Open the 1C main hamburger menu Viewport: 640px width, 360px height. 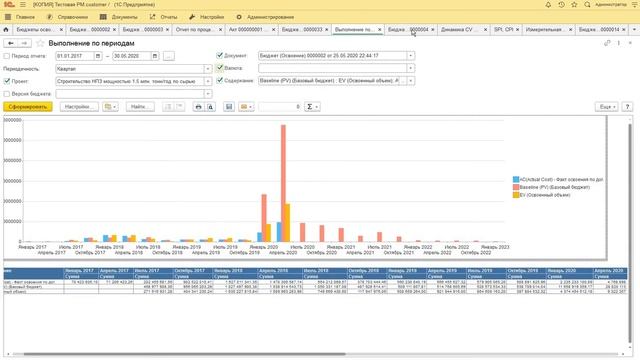click(x=23, y=4)
